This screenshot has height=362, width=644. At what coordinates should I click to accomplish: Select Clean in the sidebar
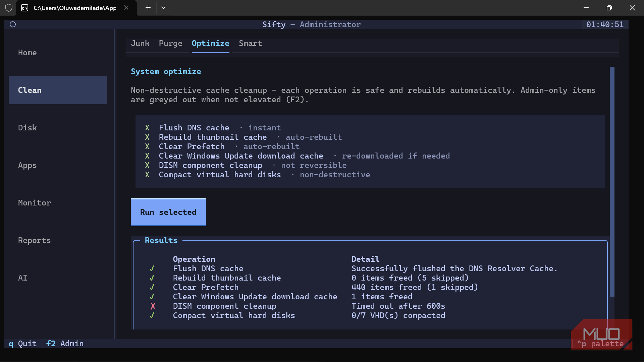pyautogui.click(x=58, y=90)
